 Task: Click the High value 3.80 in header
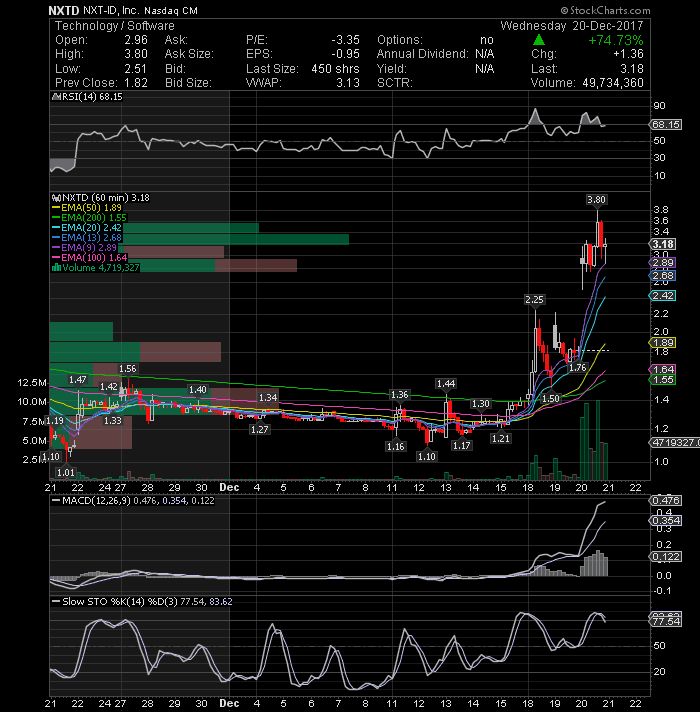pyautogui.click(x=136, y=54)
